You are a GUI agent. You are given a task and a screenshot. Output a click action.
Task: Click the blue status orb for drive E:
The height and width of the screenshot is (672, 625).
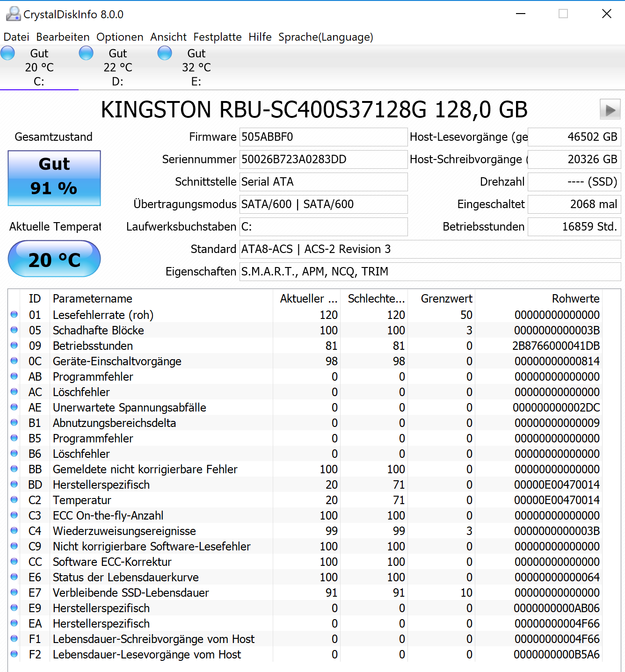point(165,53)
